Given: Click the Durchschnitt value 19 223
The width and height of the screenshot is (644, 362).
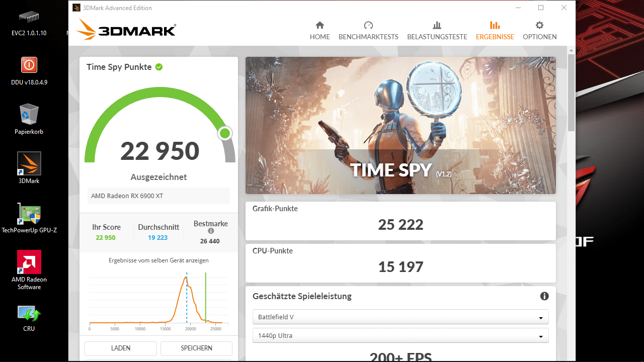Looking at the screenshot, I should (158, 238).
